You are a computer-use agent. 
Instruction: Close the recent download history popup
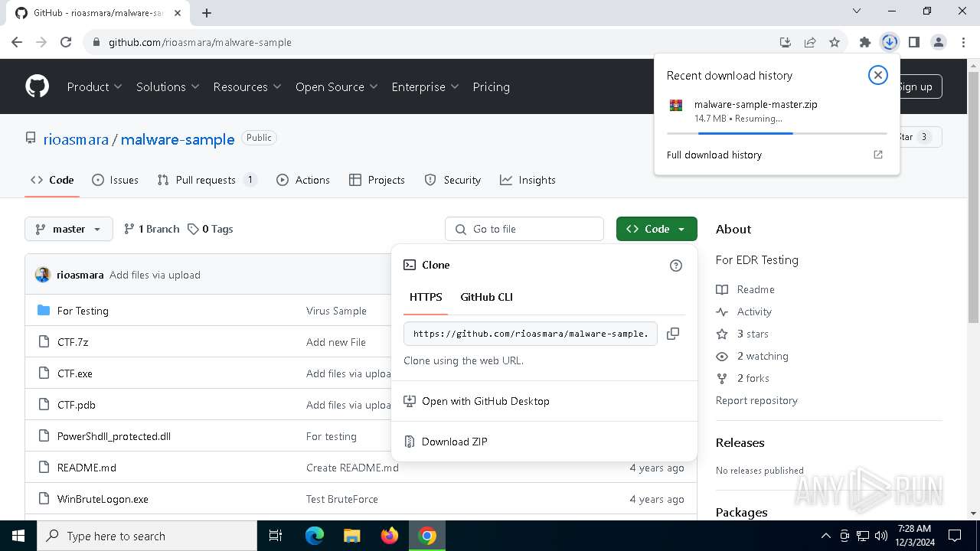pos(878,75)
